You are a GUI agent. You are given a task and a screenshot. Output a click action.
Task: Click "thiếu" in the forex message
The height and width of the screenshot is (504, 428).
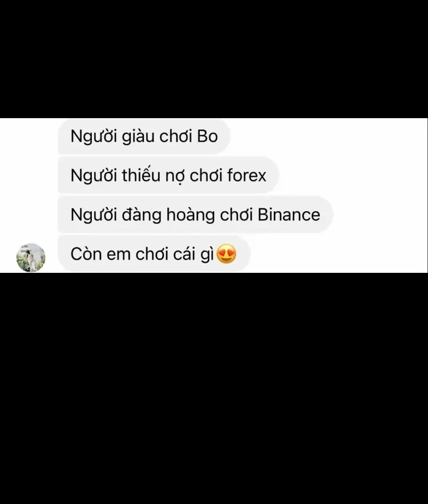(x=141, y=175)
